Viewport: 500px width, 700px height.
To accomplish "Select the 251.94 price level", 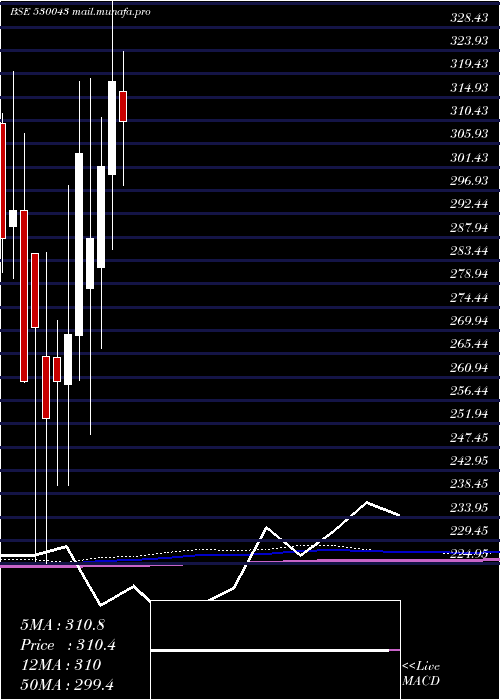I will [469, 414].
